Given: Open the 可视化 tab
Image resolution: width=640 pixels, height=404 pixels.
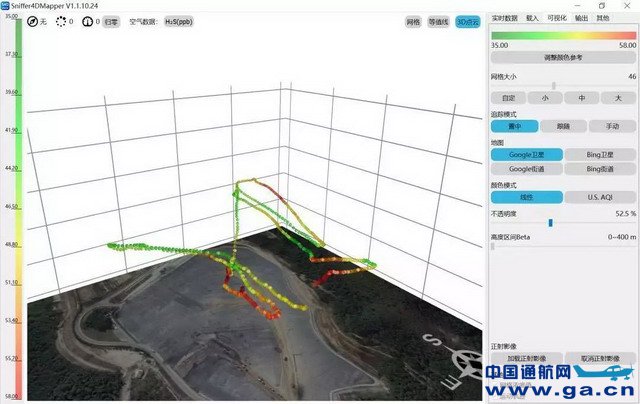Looking at the screenshot, I should point(558,18).
